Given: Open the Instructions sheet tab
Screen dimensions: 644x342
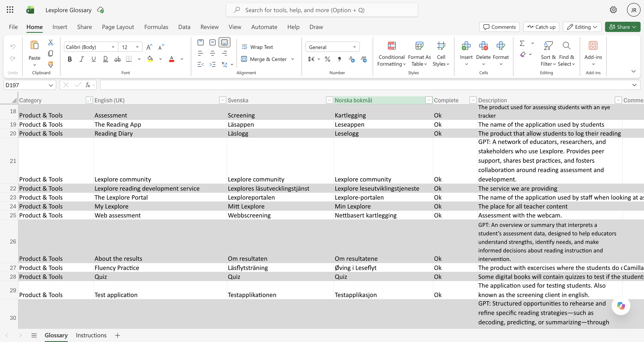Looking at the screenshot, I should coord(91,335).
